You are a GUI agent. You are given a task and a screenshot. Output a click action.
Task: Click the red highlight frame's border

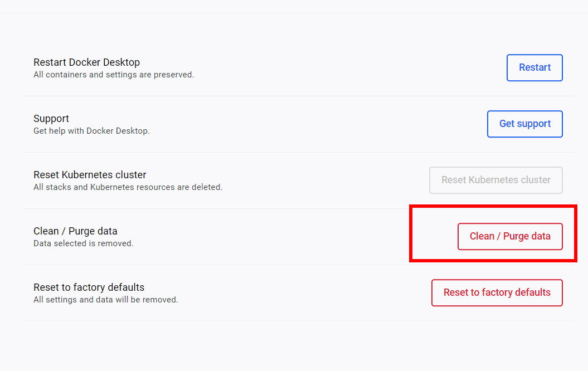(411, 233)
